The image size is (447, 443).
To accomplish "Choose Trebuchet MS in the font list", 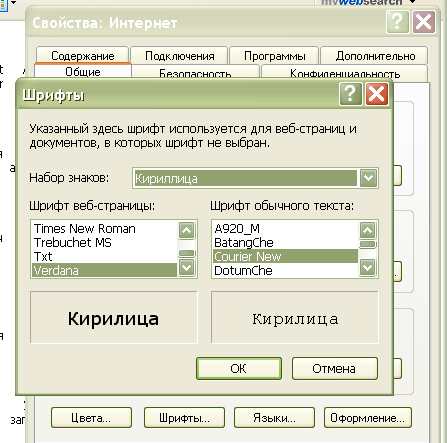I will coord(73,243).
